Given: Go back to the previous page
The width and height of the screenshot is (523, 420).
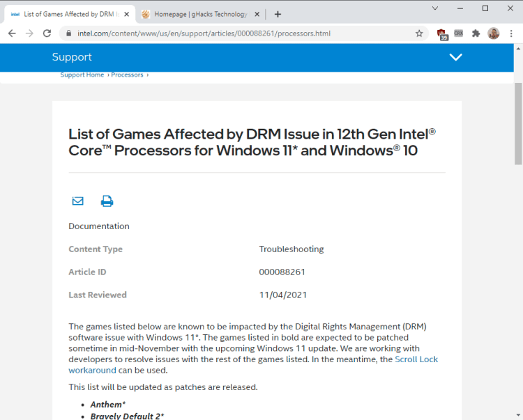Looking at the screenshot, I should click(12, 33).
